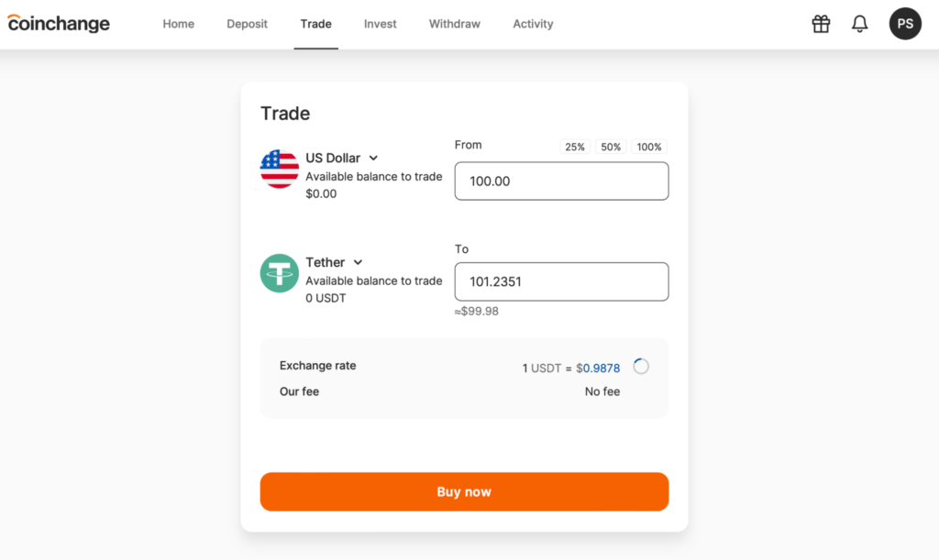Click the coinchange logo
The height and width of the screenshot is (560, 939).
point(58,24)
